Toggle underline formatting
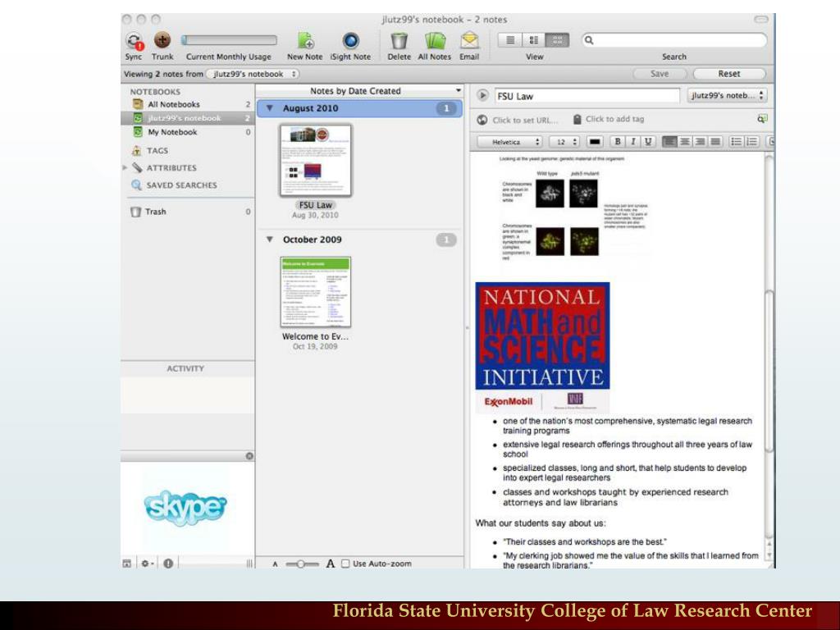The image size is (840, 630). (x=648, y=141)
